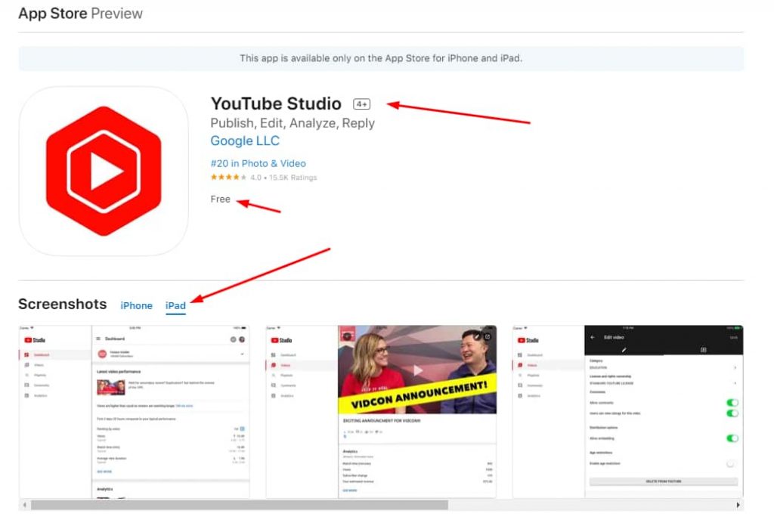Open the License and rights ownership chevron

[735, 383]
